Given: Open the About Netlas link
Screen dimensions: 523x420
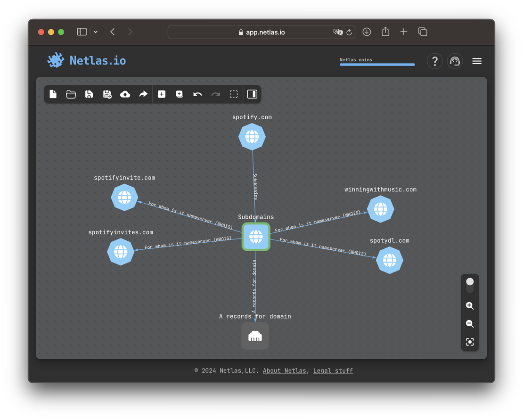Looking at the screenshot, I should coord(284,371).
